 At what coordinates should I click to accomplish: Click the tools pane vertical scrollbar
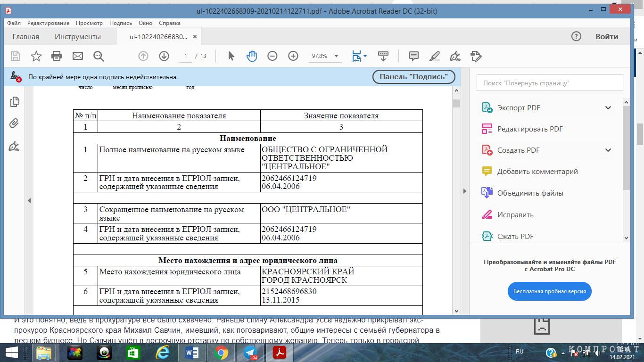(x=626, y=148)
